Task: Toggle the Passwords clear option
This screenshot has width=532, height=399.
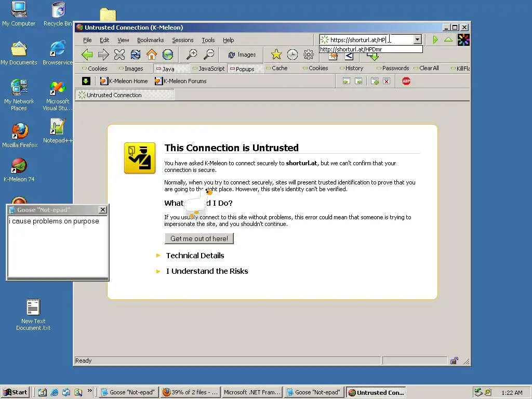Action: coord(393,68)
